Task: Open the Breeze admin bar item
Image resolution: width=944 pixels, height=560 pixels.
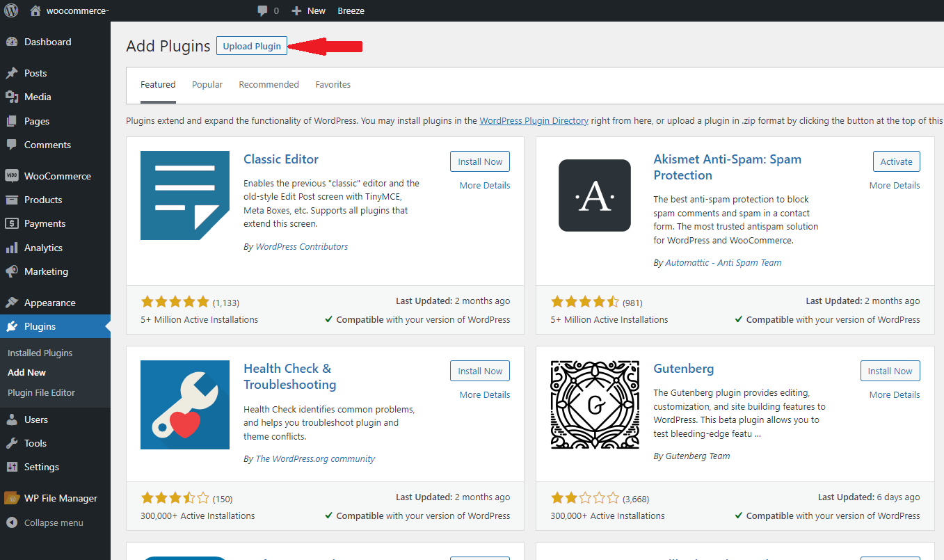Action: tap(351, 10)
